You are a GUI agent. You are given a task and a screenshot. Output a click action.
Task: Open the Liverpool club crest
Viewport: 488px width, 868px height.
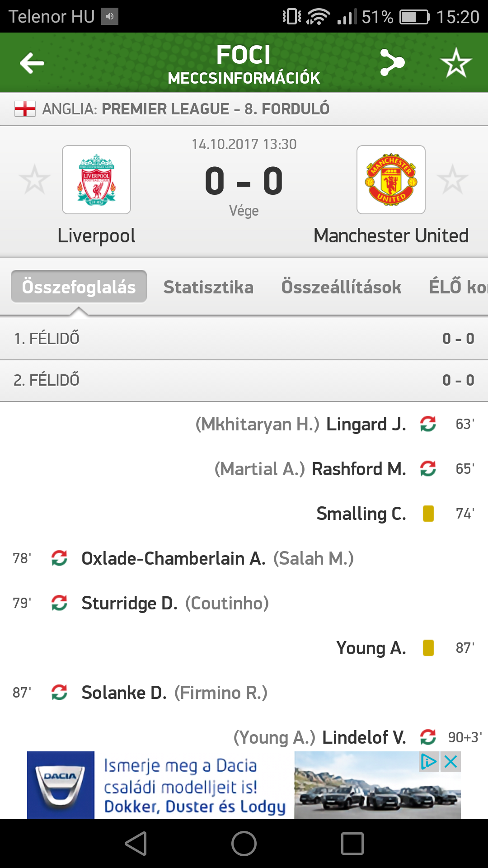coord(96,179)
